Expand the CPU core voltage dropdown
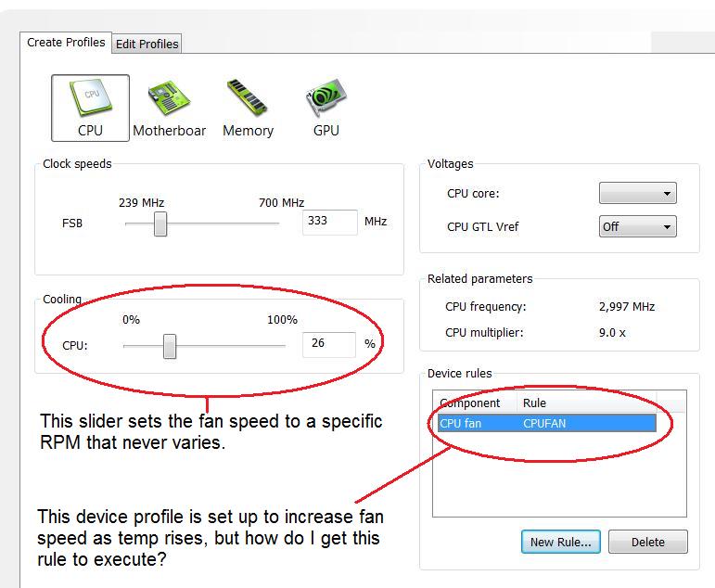This screenshot has width=715, height=588. (x=637, y=193)
